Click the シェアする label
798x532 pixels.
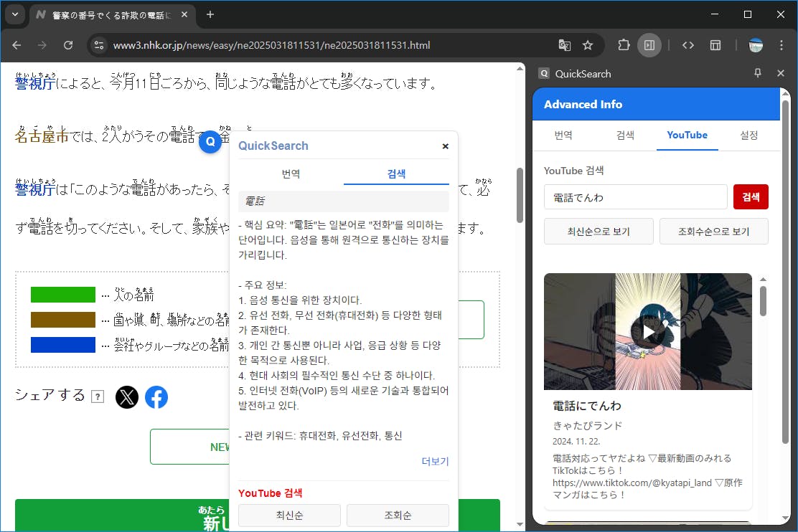coord(50,394)
